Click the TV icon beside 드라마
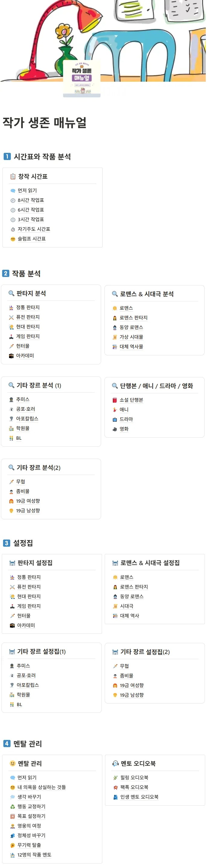This screenshot has height=868, width=207. [x=115, y=420]
